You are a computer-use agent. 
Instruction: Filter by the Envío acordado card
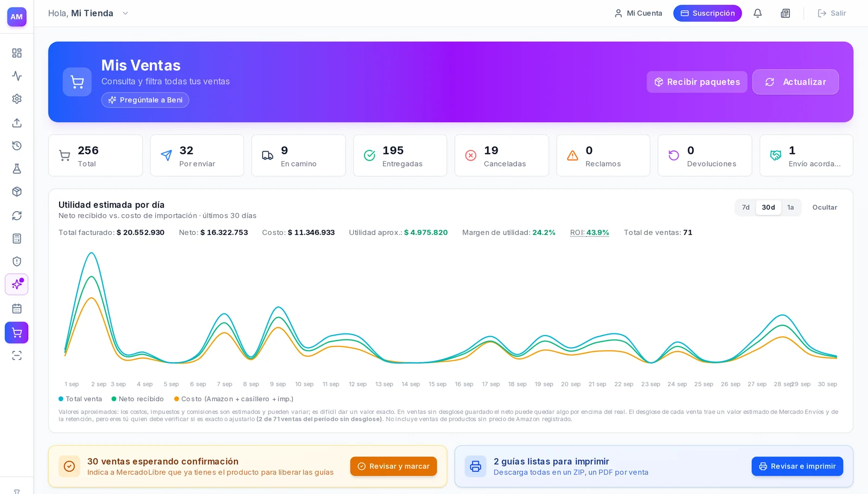[806, 156]
